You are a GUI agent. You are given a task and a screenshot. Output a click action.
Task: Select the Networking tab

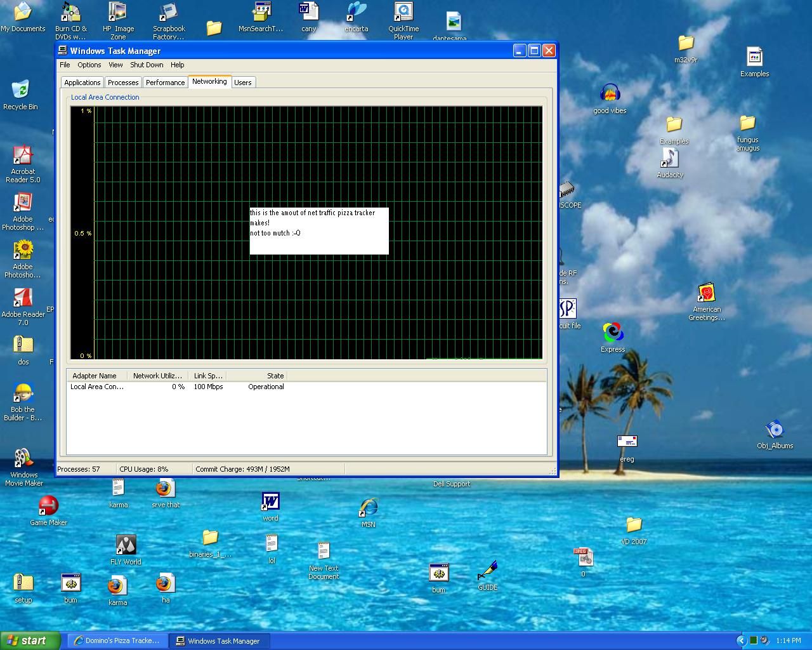(x=209, y=81)
